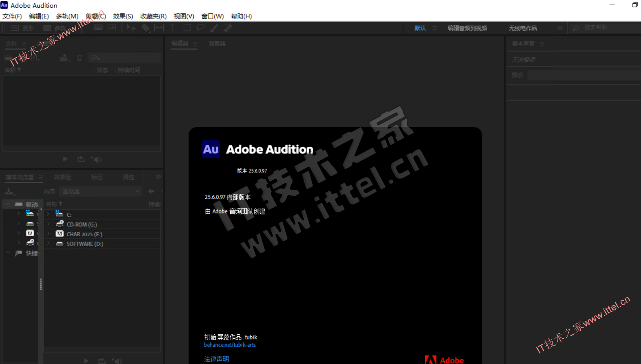Open the behance.net/tubik-arts link

(x=230, y=345)
